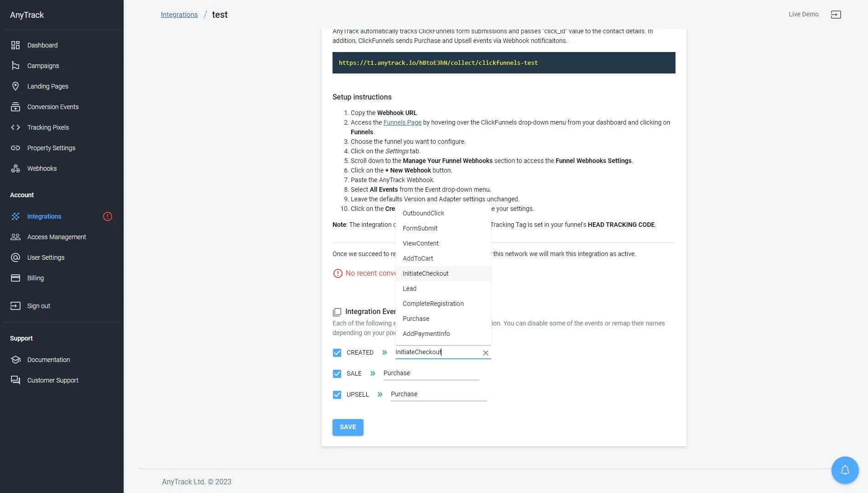Click the Access Management people icon
868x493 pixels.
(16, 237)
